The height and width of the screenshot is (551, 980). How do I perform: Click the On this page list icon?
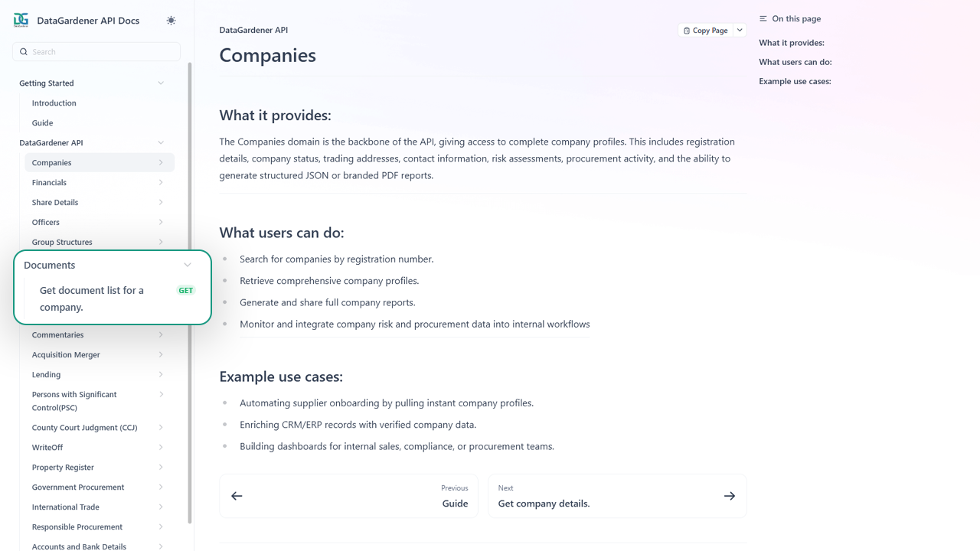[x=763, y=18]
